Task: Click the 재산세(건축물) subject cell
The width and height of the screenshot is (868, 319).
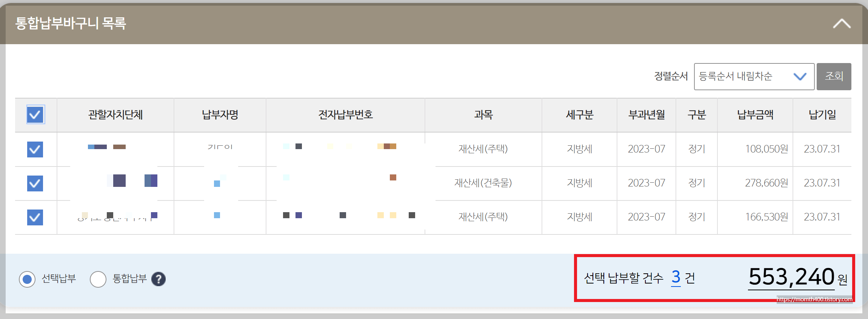Action: [483, 183]
